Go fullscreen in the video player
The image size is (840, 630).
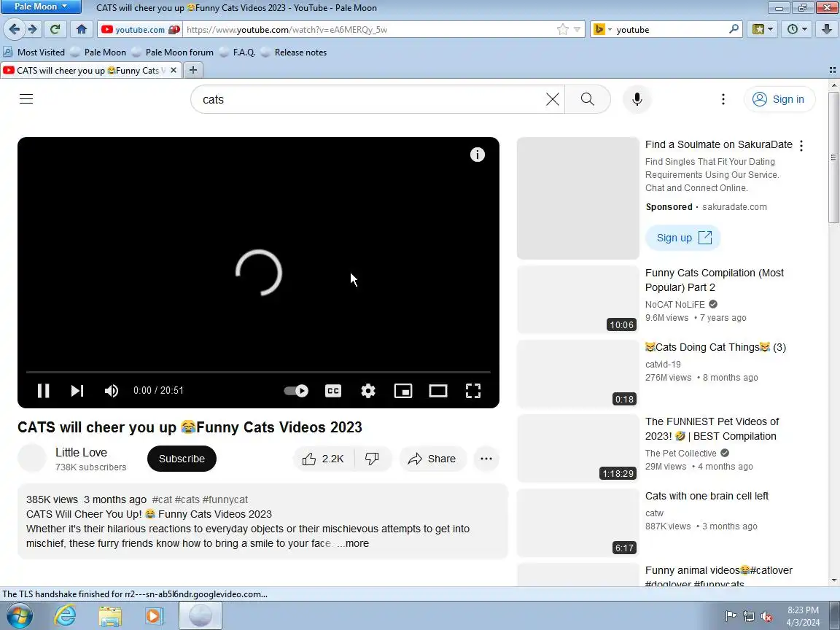(473, 391)
